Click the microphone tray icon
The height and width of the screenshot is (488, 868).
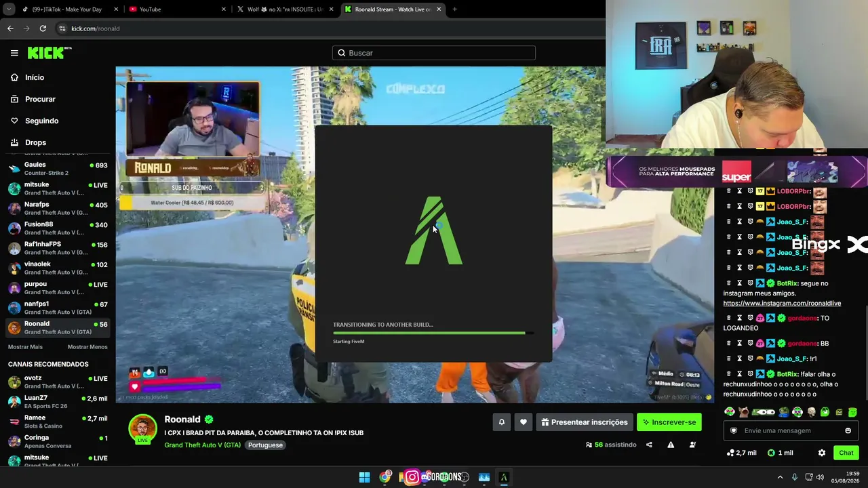pyautogui.click(x=795, y=477)
